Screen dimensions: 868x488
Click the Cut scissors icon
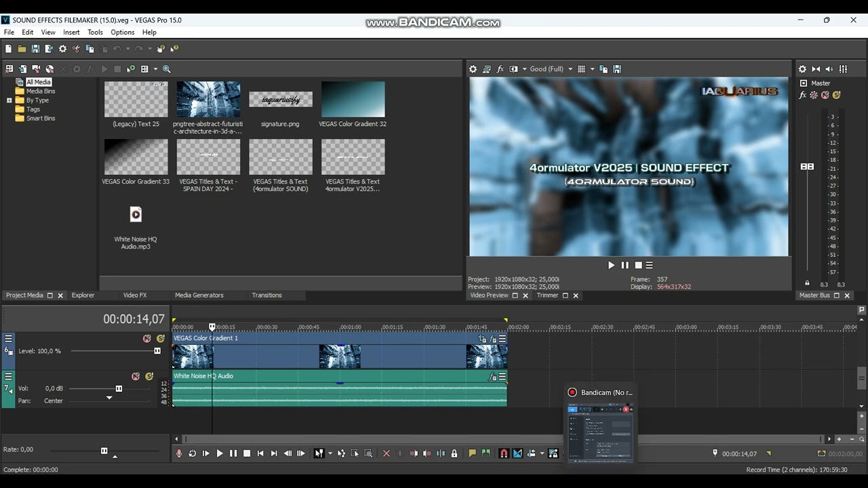tap(76, 49)
